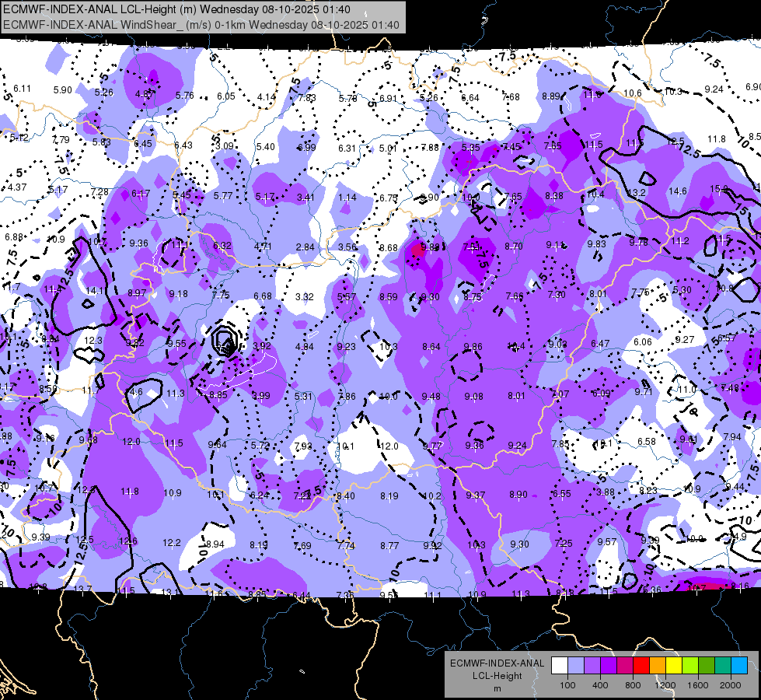Click the sky blue legend swatch

tap(738, 665)
